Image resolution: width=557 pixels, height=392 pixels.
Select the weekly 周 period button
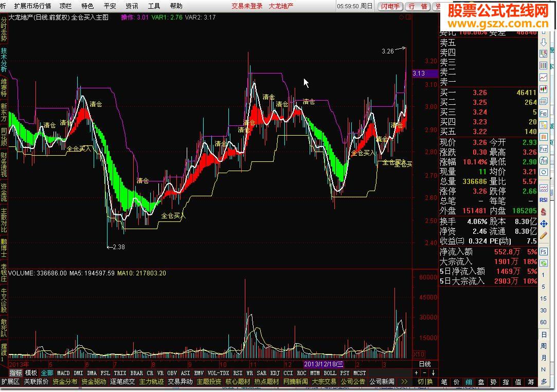[x=544, y=346]
